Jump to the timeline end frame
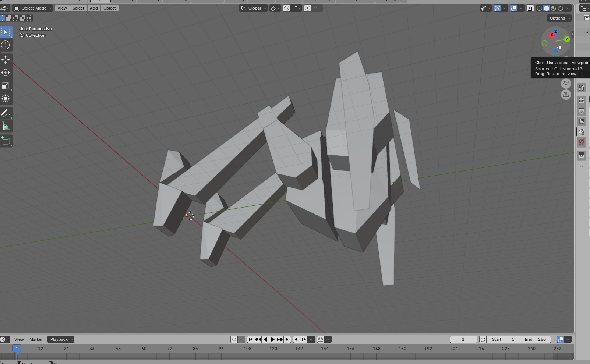Viewport: 590px width, 364px height. [287, 339]
